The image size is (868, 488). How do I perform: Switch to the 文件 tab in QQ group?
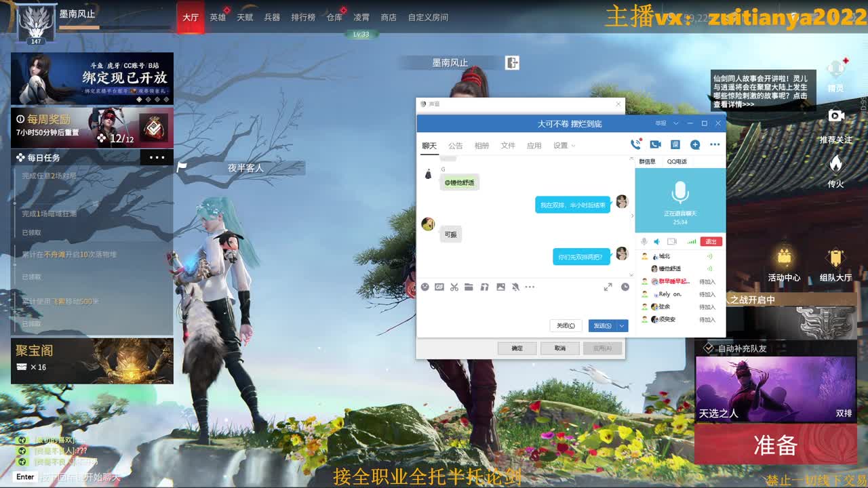click(508, 144)
